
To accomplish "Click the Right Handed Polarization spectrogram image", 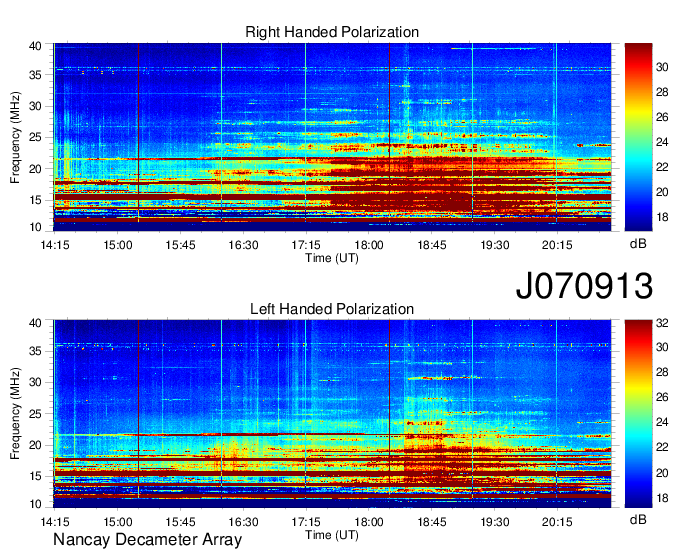I will 332,137.
